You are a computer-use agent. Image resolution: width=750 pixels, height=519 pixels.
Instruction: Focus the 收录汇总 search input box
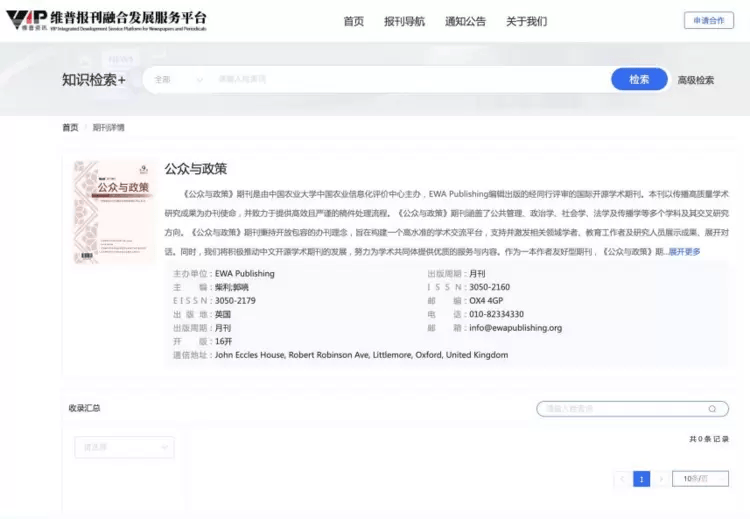[620, 408]
